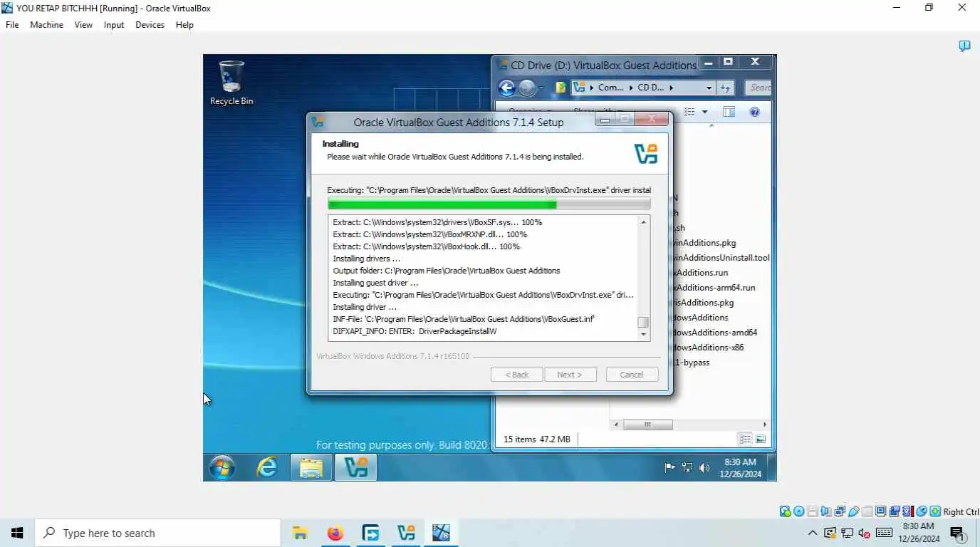The image size is (980, 547).
Task: Launch Internet Explorer from guest taskbar
Action: (x=267, y=467)
